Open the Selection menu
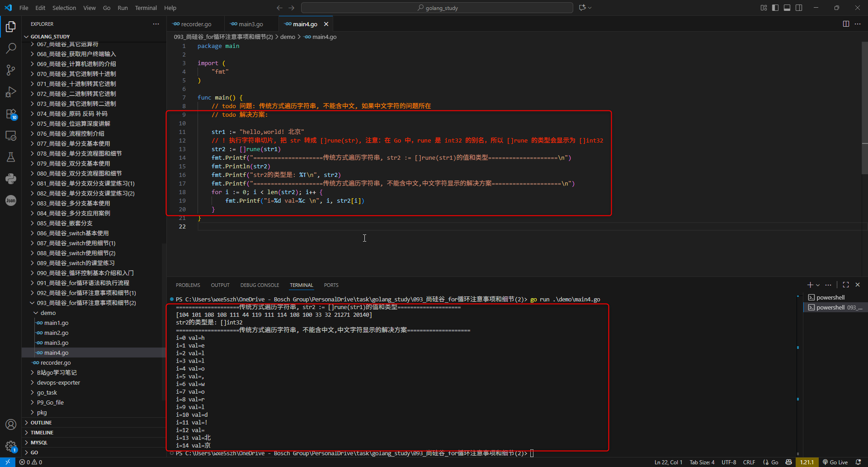Screen dimensions: 868x467 [64, 8]
